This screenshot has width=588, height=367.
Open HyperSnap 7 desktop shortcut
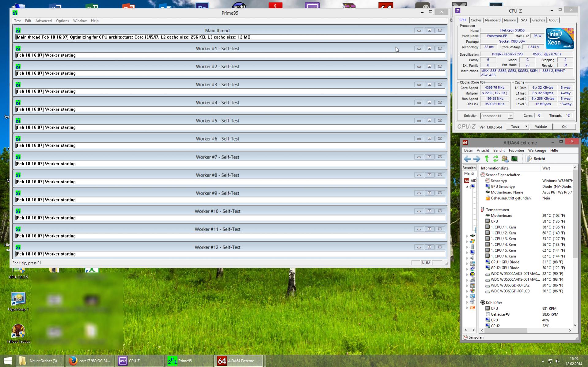(x=18, y=302)
